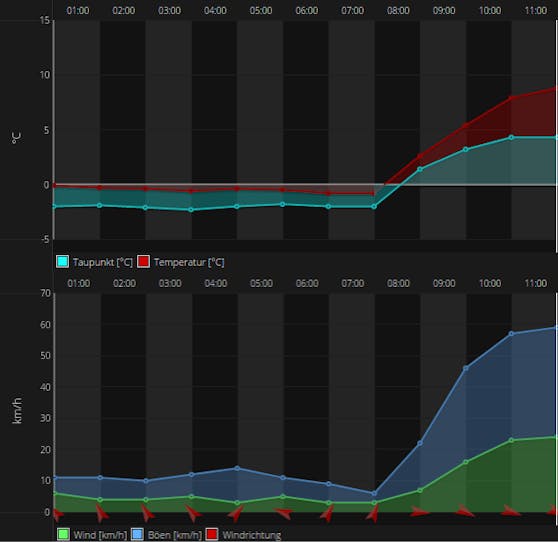Viewport: 558px width, 542px height.
Task: Click the 05:00 label on wind chart
Action: click(x=261, y=283)
